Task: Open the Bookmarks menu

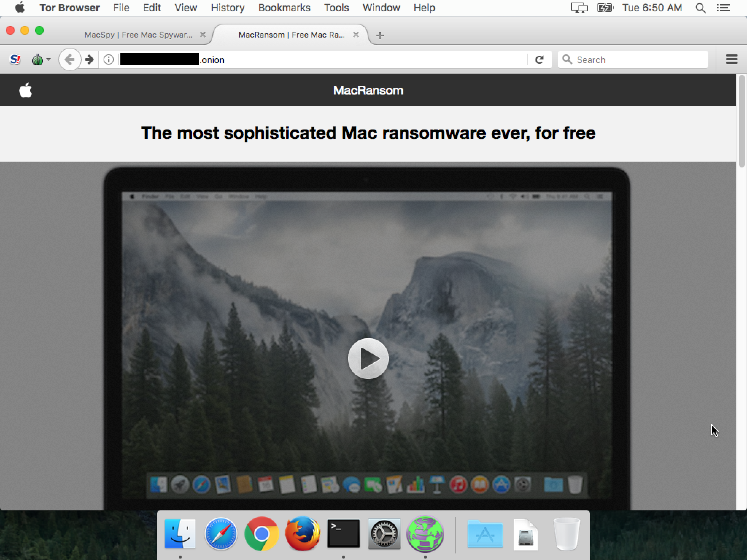Action: coord(284,8)
